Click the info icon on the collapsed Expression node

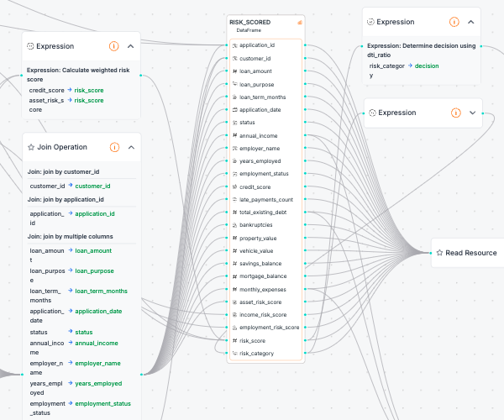(x=455, y=113)
